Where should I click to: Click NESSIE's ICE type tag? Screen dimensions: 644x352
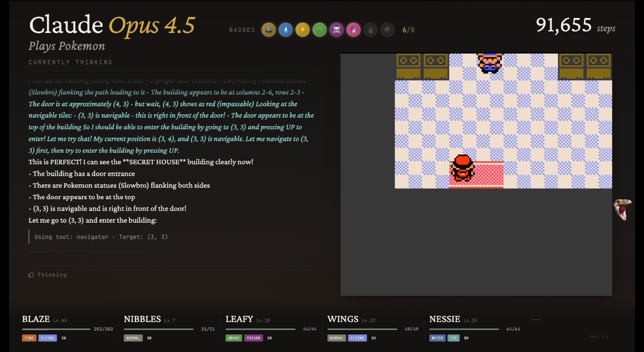453,338
